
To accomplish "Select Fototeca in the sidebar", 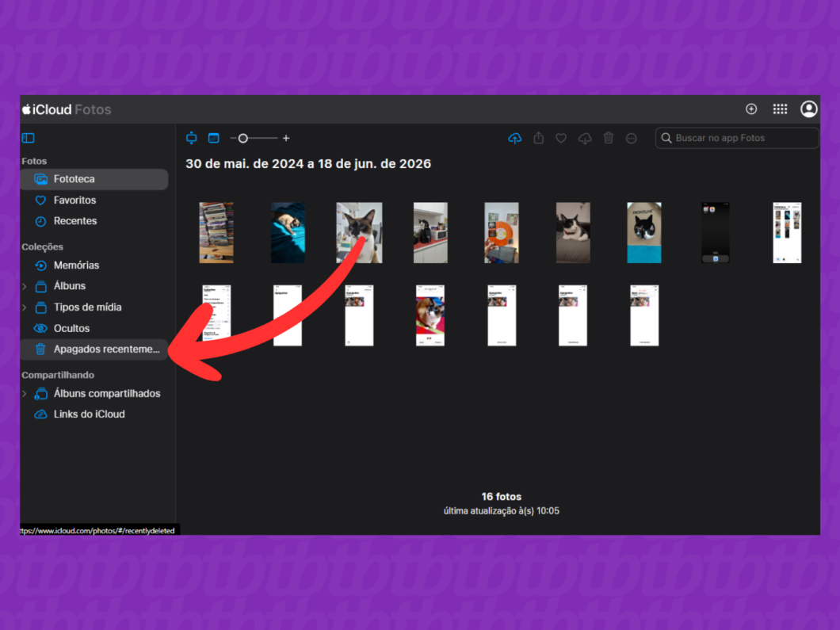I will click(94, 179).
